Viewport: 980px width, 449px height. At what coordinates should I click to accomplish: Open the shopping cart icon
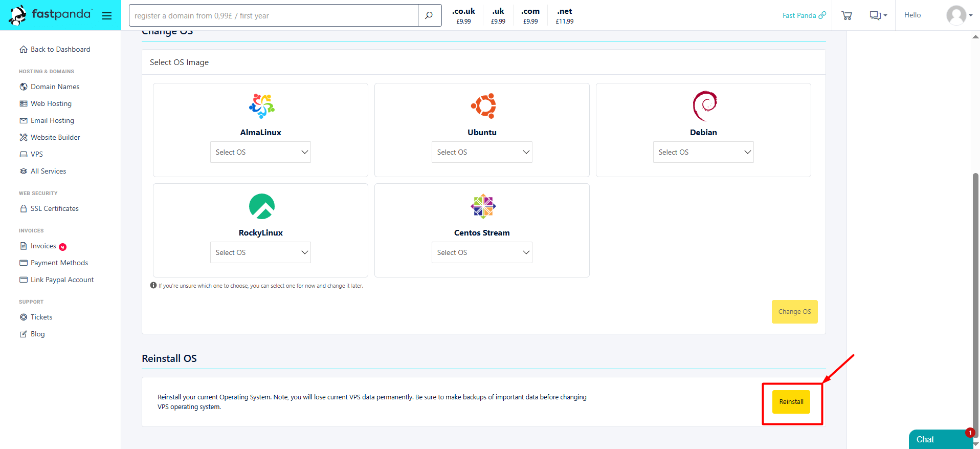click(x=847, y=15)
